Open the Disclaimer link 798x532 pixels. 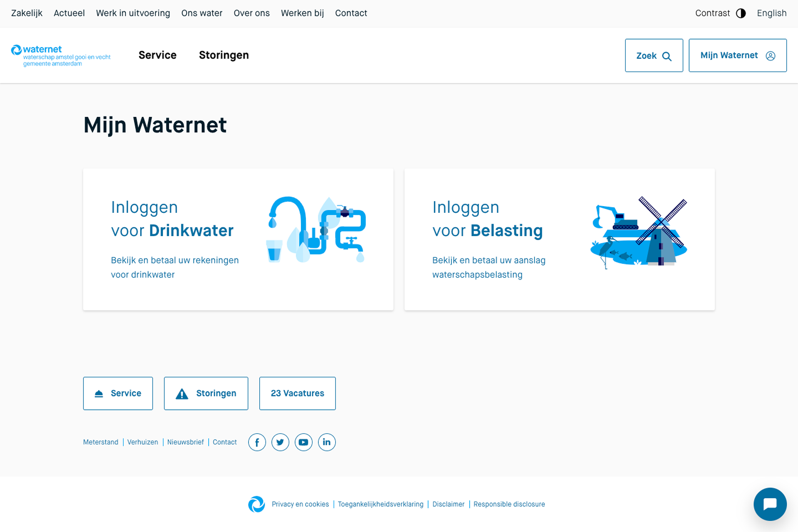click(448, 504)
